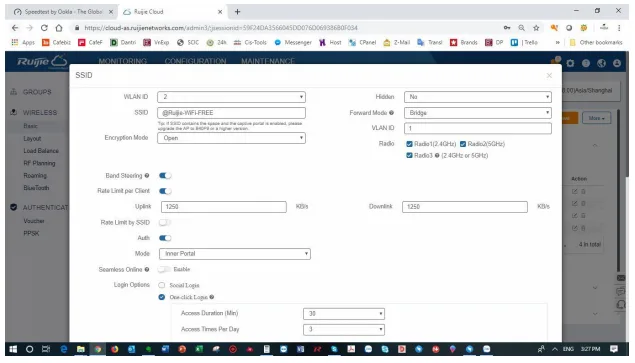This screenshot has height=363, width=635.
Task: Close the SSID dialog with the X
Action: tap(549, 75)
